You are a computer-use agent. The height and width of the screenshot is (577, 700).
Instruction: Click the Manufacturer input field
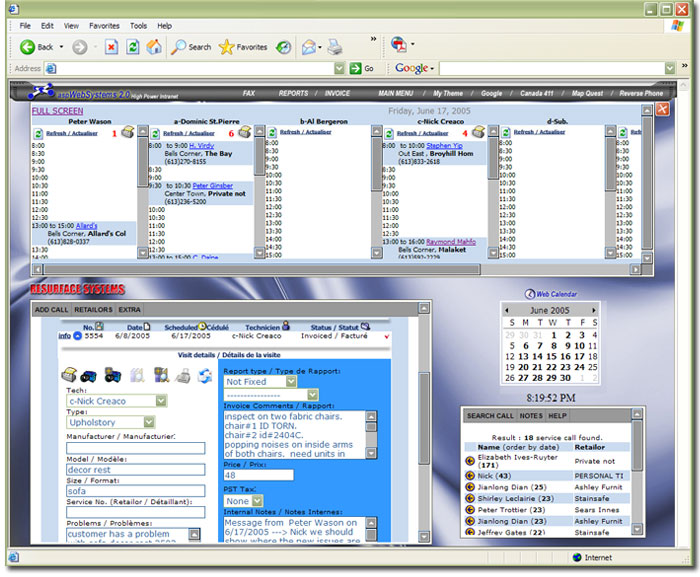pyautogui.click(x=136, y=448)
